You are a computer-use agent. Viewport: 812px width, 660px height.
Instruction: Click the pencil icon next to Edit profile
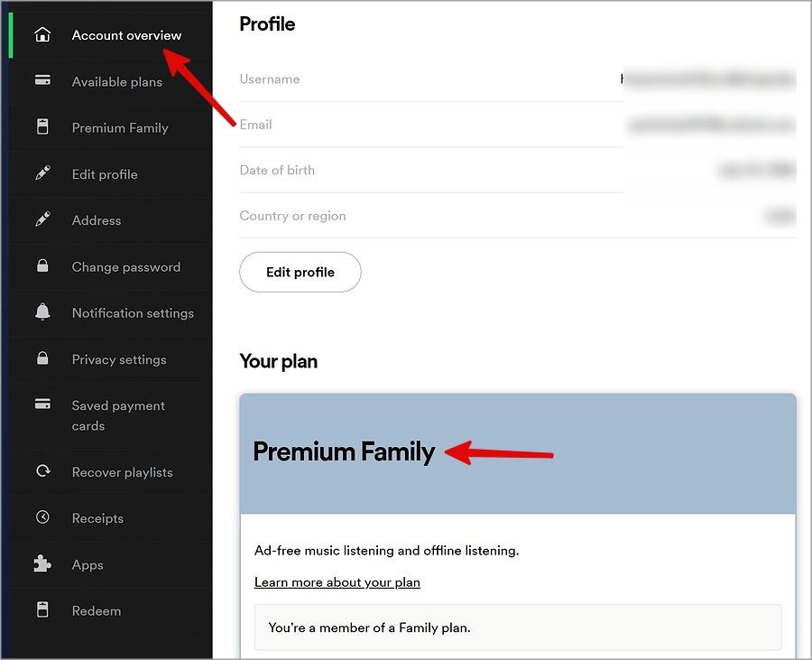(42, 173)
